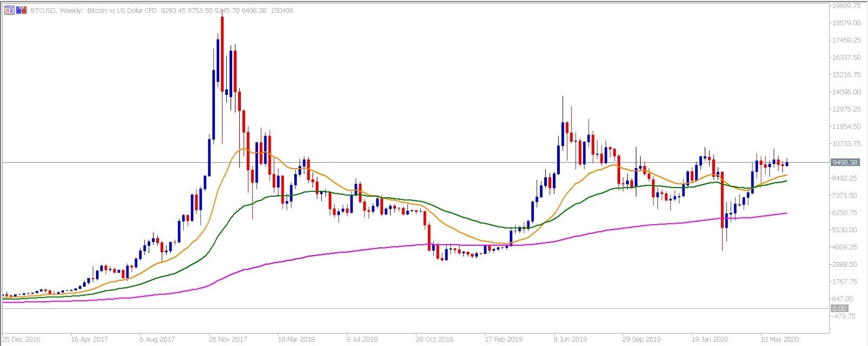Click the 7371.50 price axis label
Image resolution: width=868 pixels, height=346 pixels.
846,195
